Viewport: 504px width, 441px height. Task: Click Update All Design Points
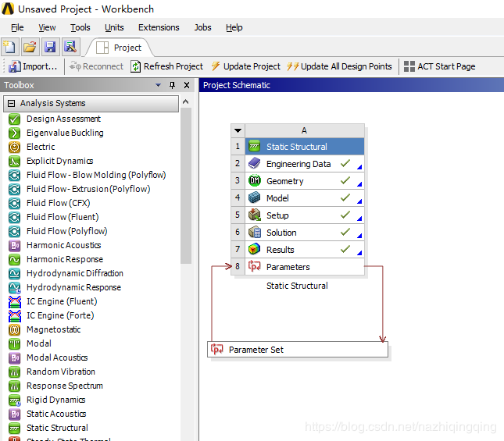339,66
